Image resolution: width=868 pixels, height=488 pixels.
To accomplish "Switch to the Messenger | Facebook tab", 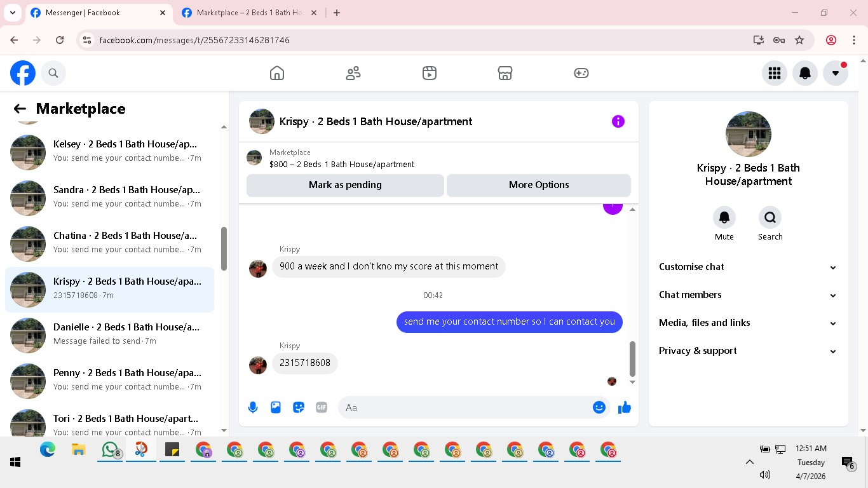I will 98,13.
